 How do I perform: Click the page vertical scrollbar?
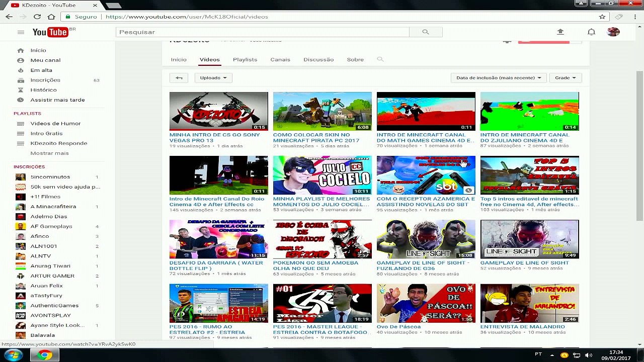[639, 146]
